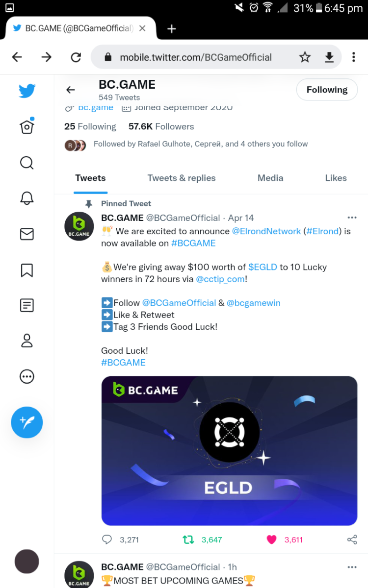Open Bookmarks icon in sidebar
This screenshot has width=368, height=588.
tap(26, 270)
